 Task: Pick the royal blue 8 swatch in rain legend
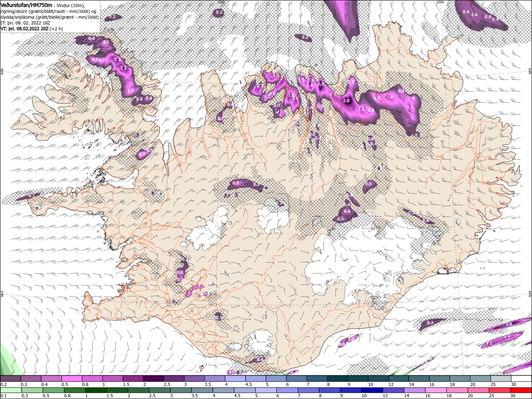pyautogui.click(x=330, y=390)
